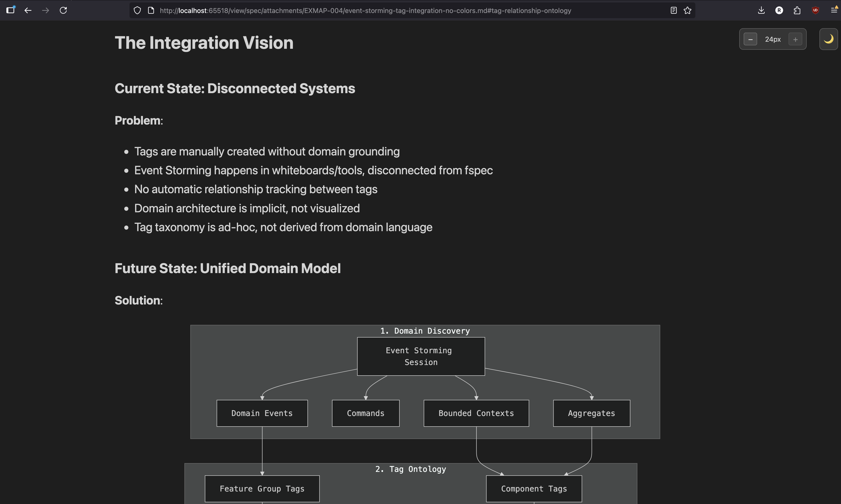Toggle dark mode moon button
Screen dimensions: 841x504
click(x=828, y=39)
